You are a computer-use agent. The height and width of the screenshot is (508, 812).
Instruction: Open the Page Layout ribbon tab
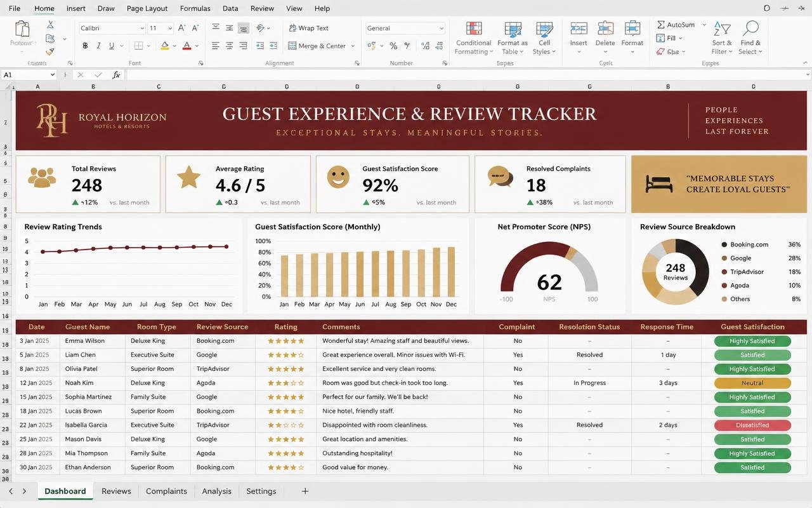tap(147, 8)
